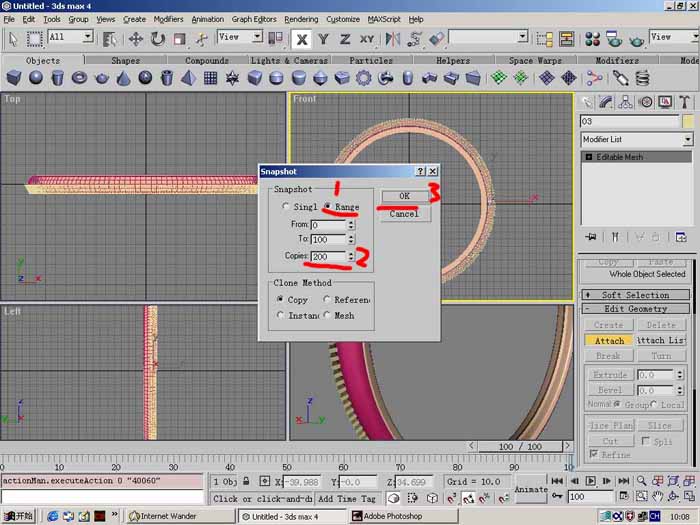Image resolution: width=700 pixels, height=525 pixels.
Task: Confirm Snapshot dialog with OK
Action: point(404,196)
